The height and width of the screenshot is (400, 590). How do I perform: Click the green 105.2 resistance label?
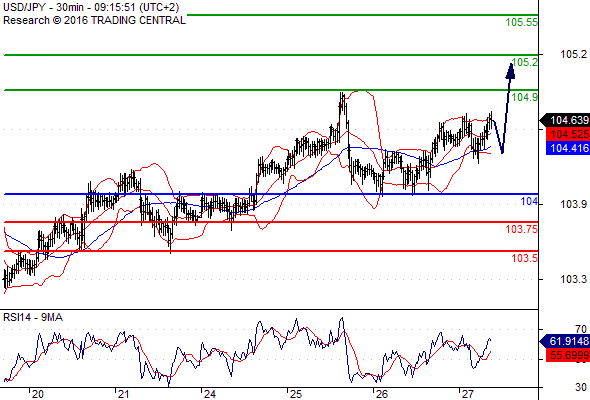(x=525, y=62)
